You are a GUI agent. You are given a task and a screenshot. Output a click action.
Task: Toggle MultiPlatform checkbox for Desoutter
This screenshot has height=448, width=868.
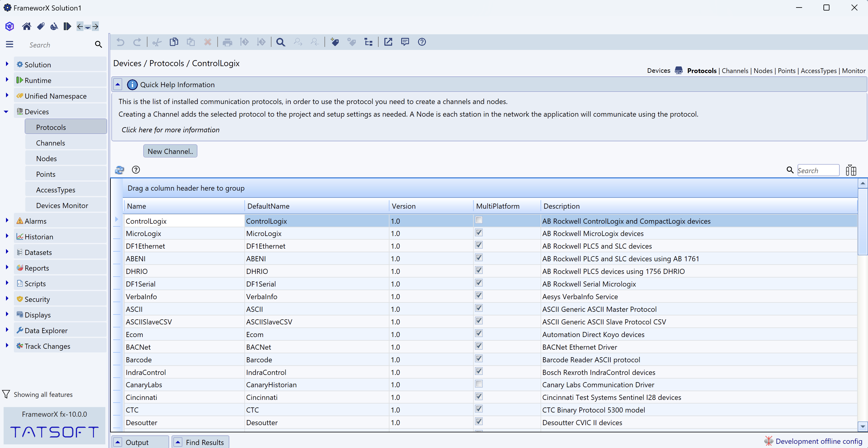479,422
